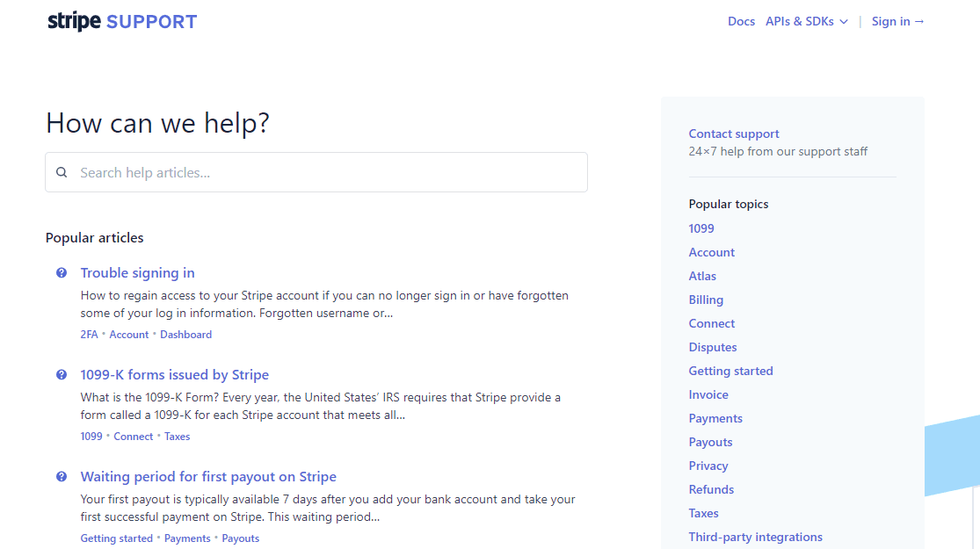Click the search magnifier icon
Image resolution: width=980 pixels, height=549 pixels.
(x=62, y=172)
